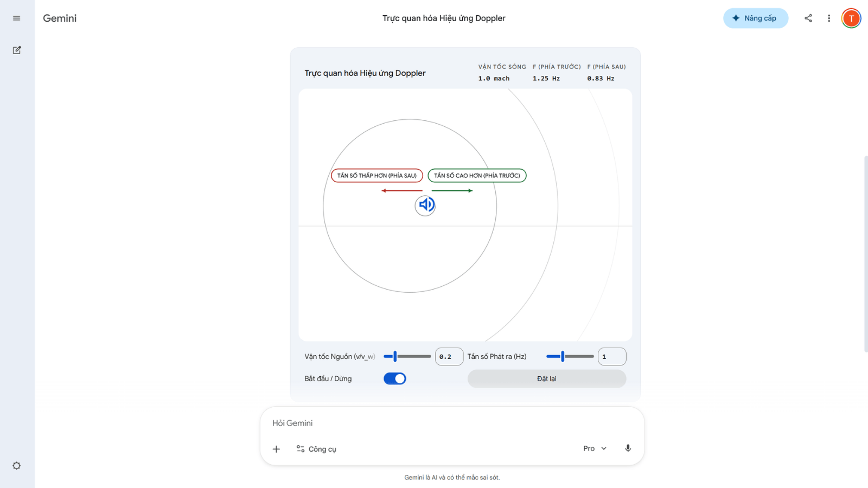Screen dimensions: 868x488
Task: Click the plus icon to add files
Action: click(x=276, y=449)
